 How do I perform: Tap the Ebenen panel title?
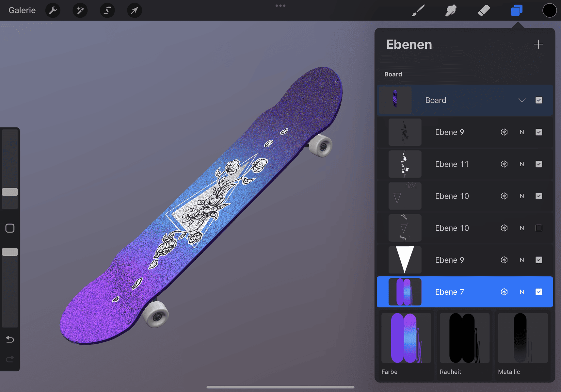click(x=409, y=44)
